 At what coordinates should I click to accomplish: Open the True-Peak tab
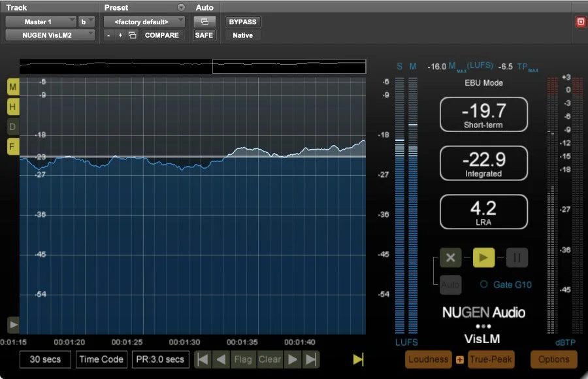click(491, 359)
